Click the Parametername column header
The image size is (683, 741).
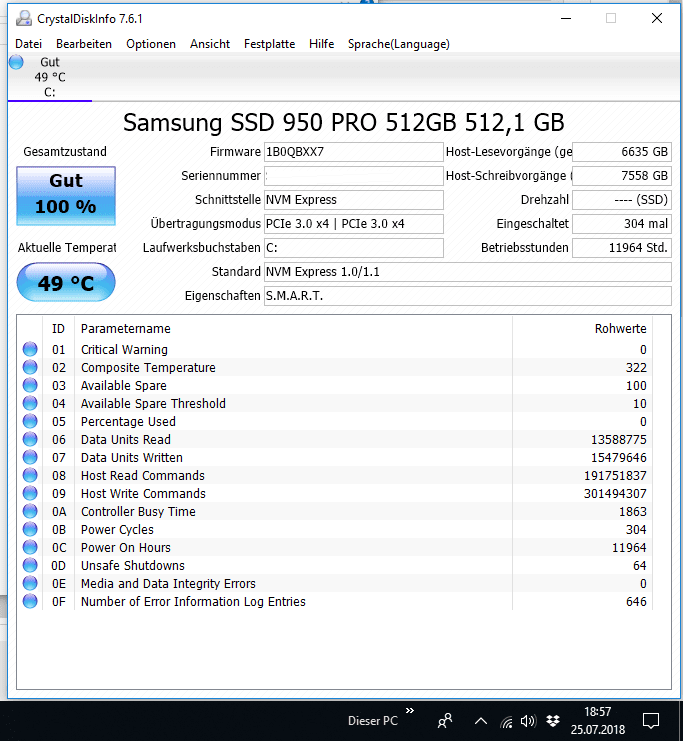[126, 328]
